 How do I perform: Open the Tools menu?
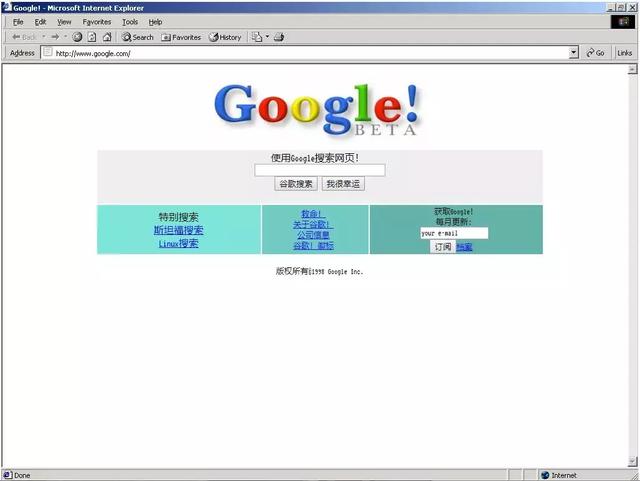click(x=130, y=21)
